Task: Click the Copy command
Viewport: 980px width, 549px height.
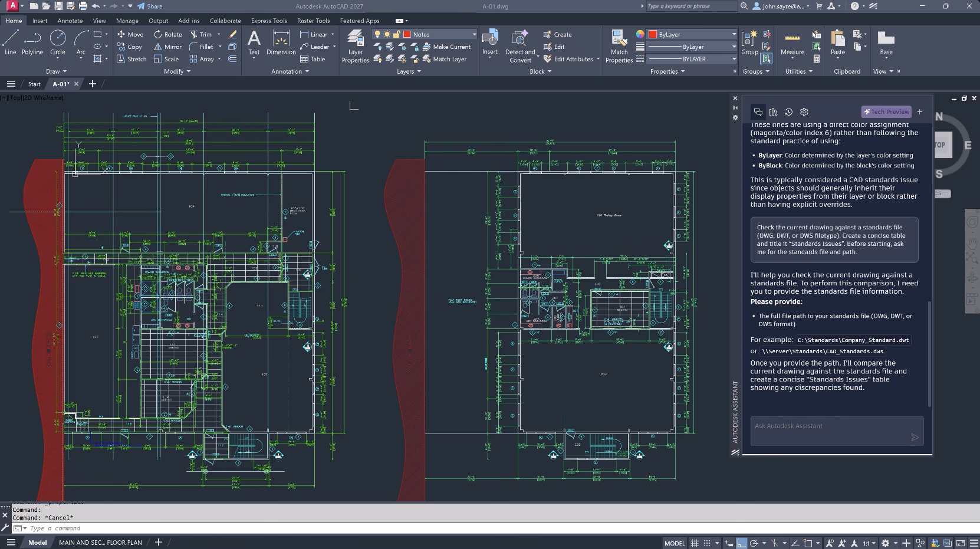Action: (129, 47)
